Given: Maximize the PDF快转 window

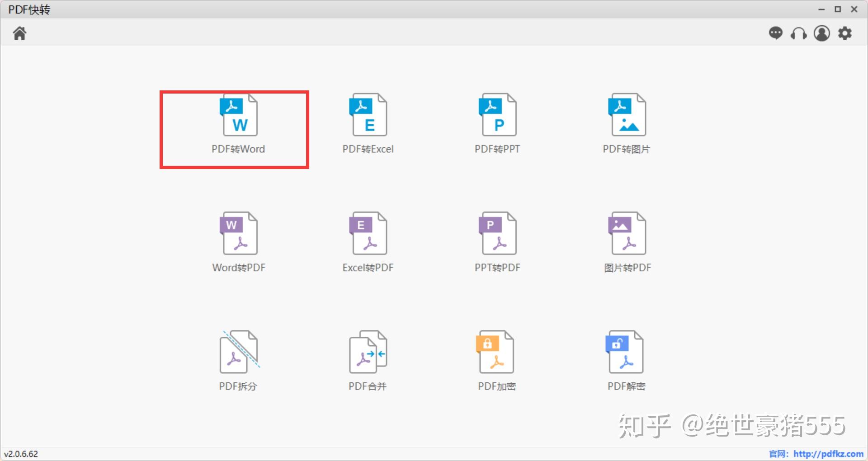Looking at the screenshot, I should 838,9.
